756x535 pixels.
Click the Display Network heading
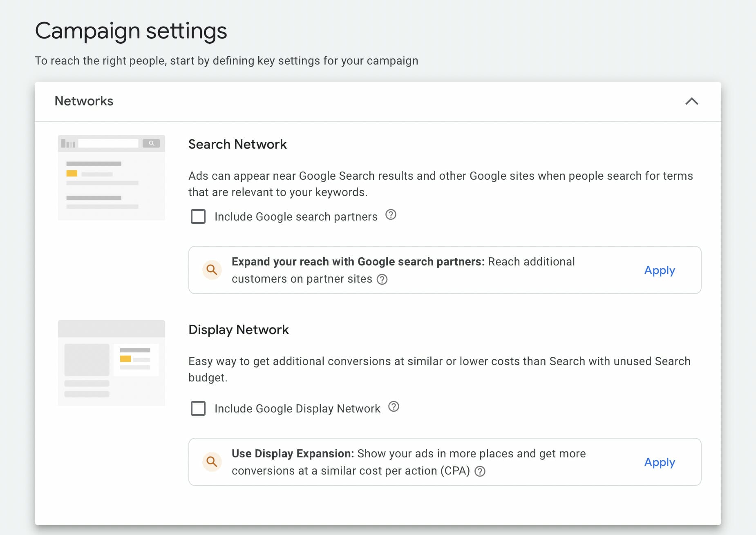(238, 330)
